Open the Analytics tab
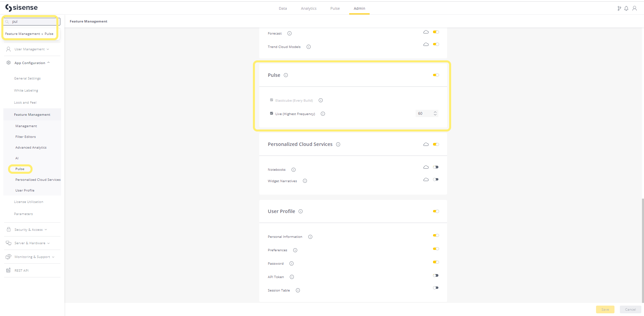The width and height of the screenshot is (644, 316). pyautogui.click(x=309, y=8)
